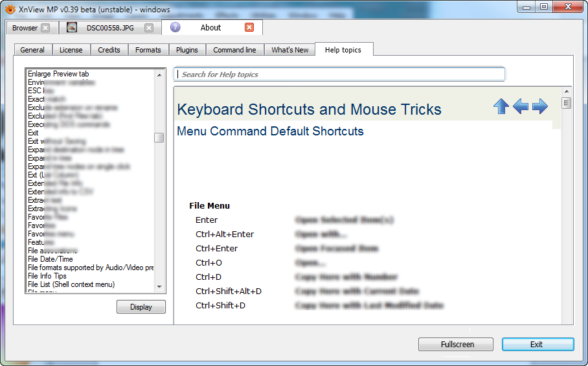The height and width of the screenshot is (366, 588).
Task: Switch to the Credits tab
Action: 109,50
